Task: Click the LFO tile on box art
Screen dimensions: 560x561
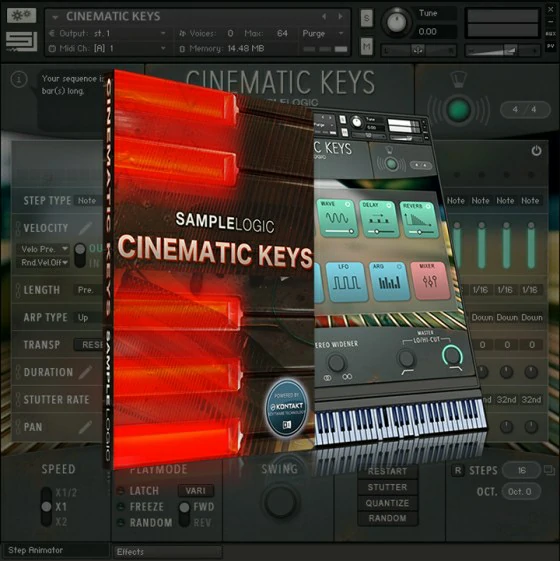Action: point(346,282)
